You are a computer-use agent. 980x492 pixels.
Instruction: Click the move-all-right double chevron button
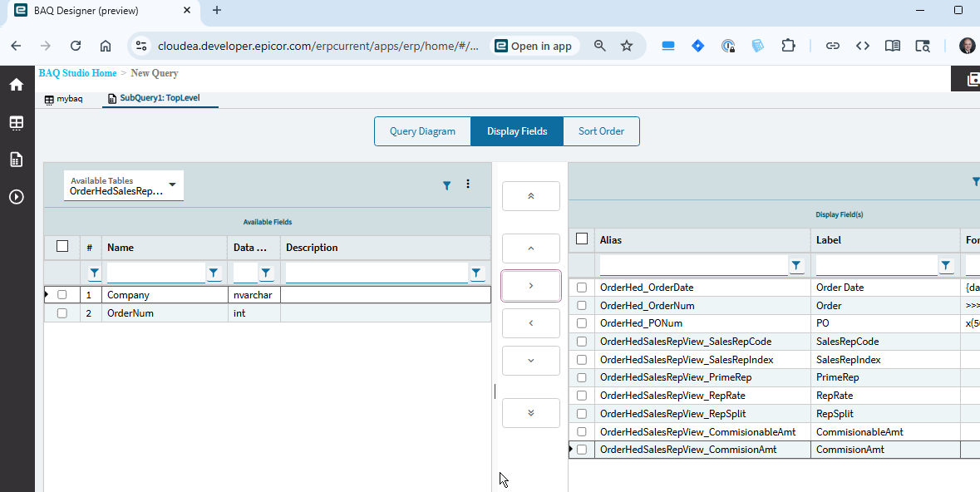pyautogui.click(x=531, y=196)
